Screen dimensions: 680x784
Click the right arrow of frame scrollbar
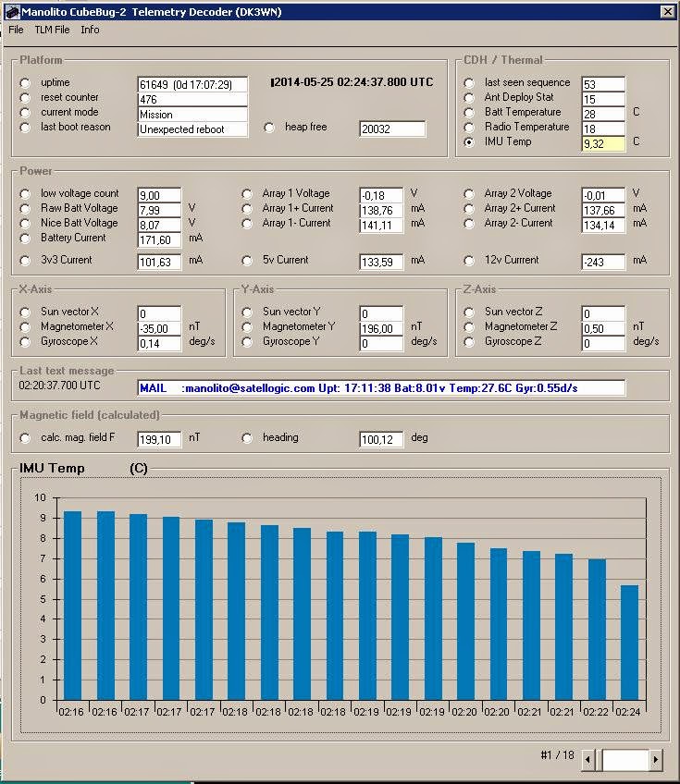point(655,760)
